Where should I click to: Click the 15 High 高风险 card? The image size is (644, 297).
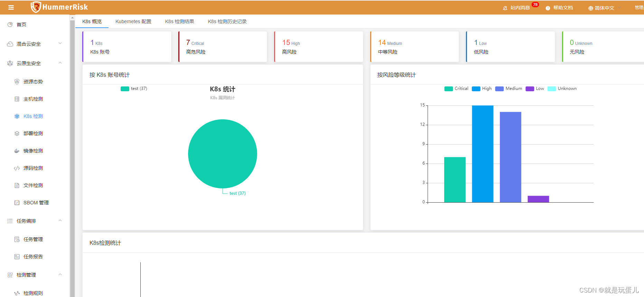(x=319, y=47)
